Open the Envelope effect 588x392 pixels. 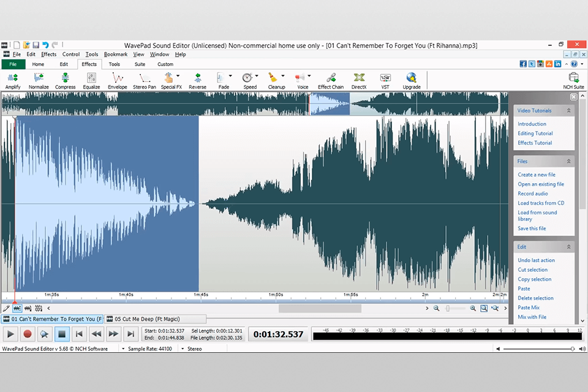click(118, 81)
